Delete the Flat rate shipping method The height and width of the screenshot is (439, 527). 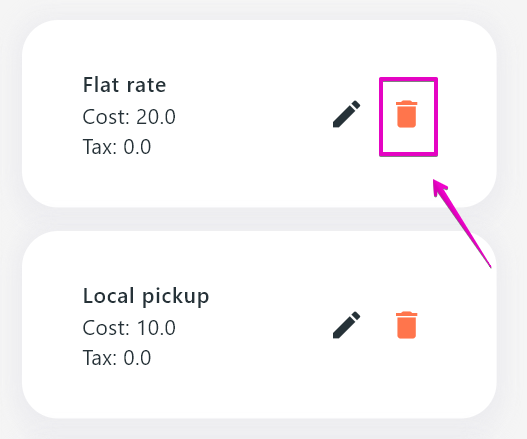pos(407,114)
